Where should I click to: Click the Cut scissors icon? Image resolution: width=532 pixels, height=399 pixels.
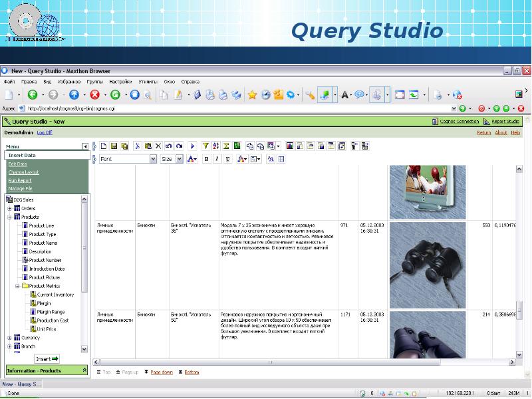tap(137, 146)
